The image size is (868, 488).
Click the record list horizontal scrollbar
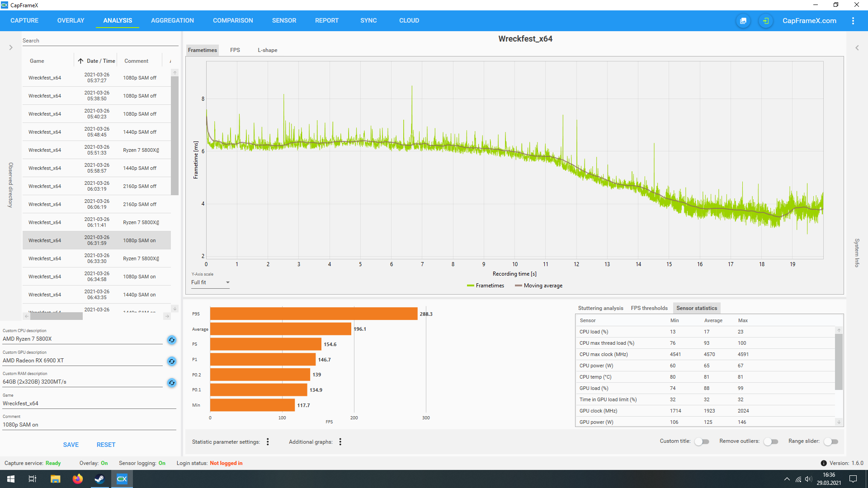point(57,316)
